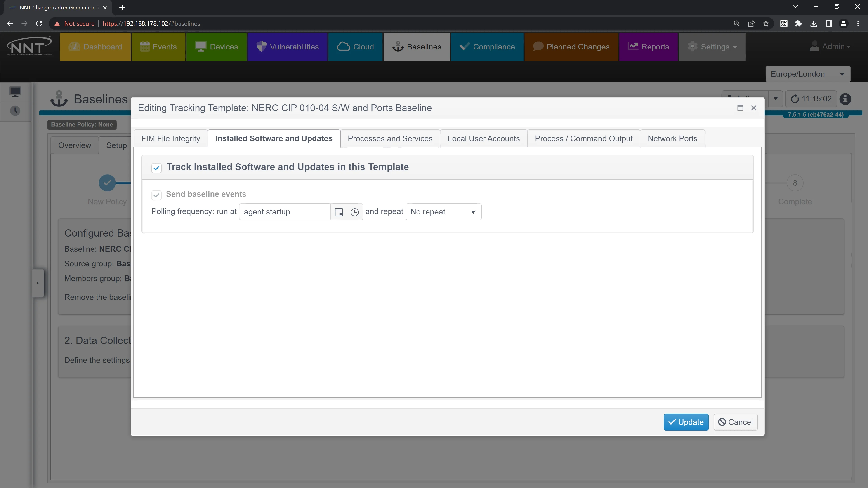Cancel editing the tracking template
868x488 pixels.
(x=736, y=422)
